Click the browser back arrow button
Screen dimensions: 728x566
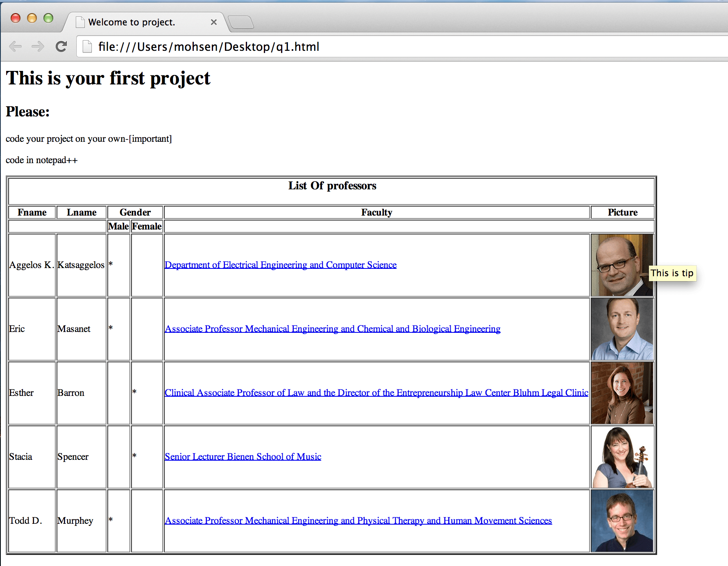[x=16, y=47]
